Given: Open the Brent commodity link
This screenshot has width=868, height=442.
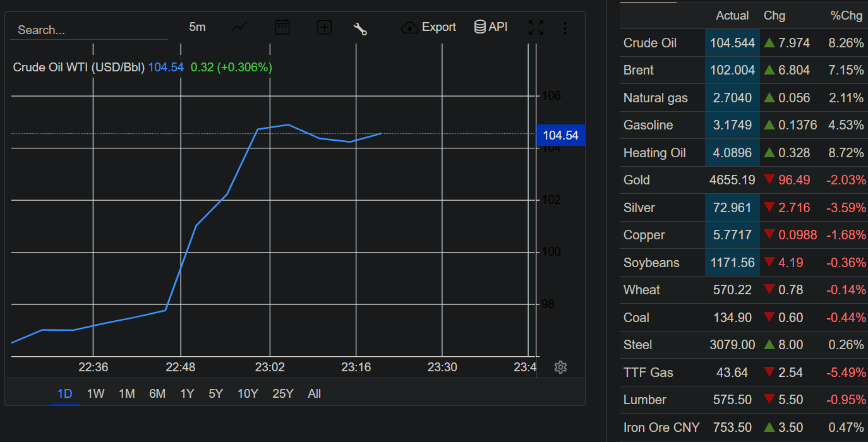Looking at the screenshot, I should click(639, 70).
